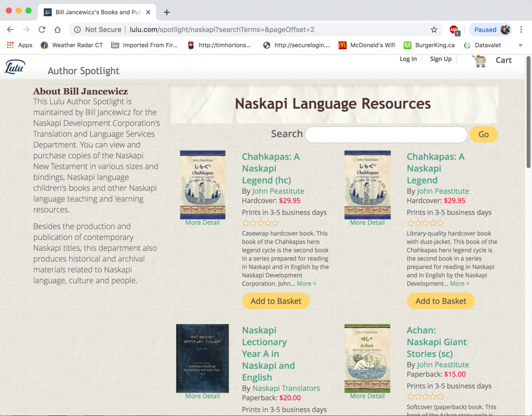Select the Bill Jancewicz's Books tab
Screen dimensions: 532x416
[97, 12]
